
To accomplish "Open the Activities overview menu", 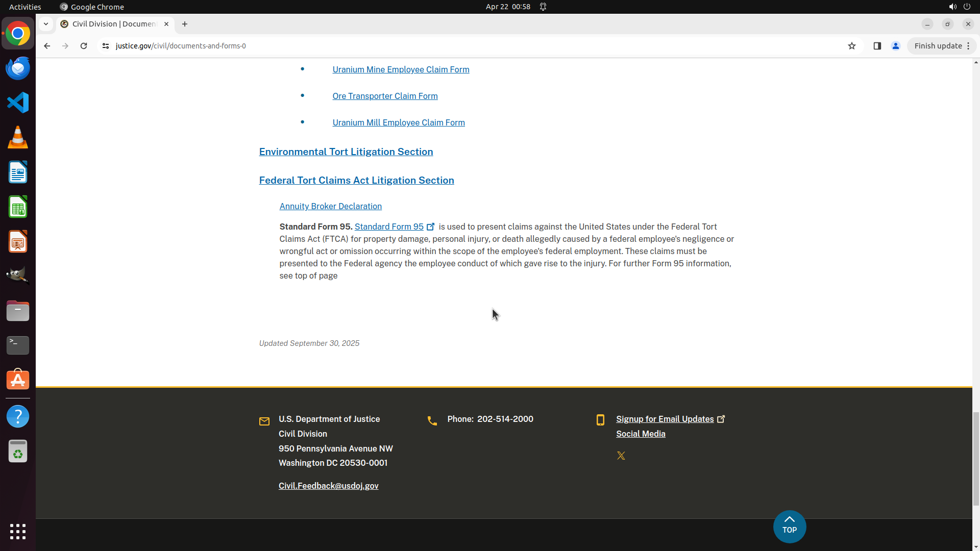I will pyautogui.click(x=25, y=7).
